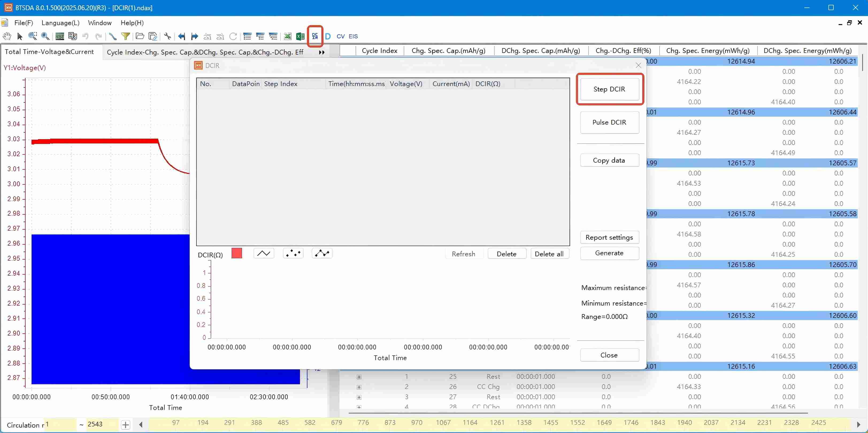Expand the Rest row with step 25
868x433 pixels.
pyautogui.click(x=359, y=377)
